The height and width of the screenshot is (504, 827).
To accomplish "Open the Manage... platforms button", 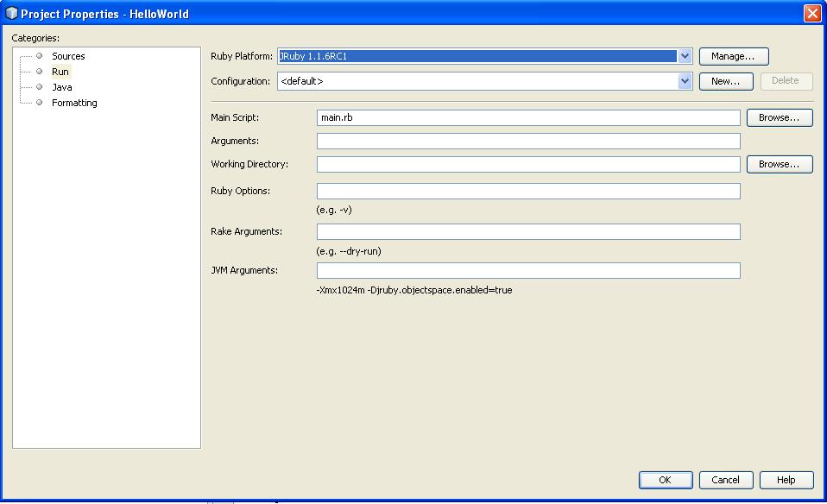I will click(x=734, y=56).
